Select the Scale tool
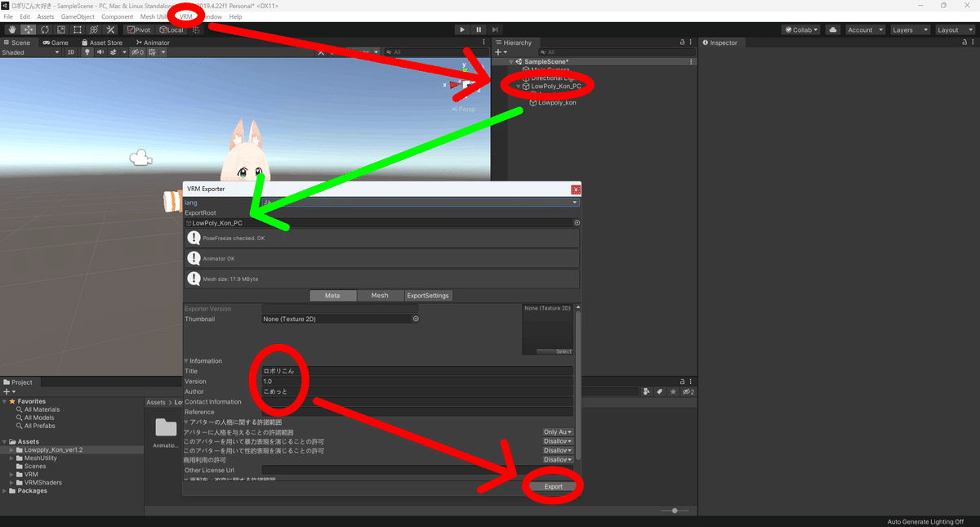This screenshot has height=527, width=980. pyautogui.click(x=60, y=29)
